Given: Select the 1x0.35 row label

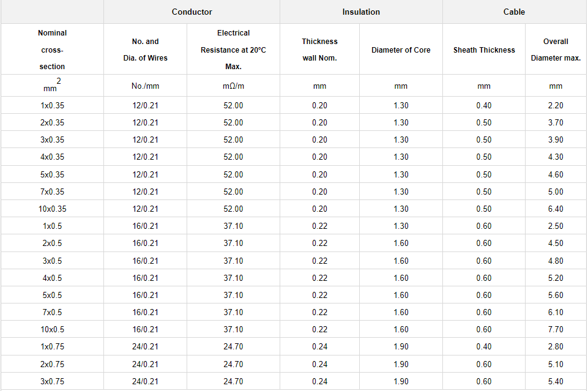Looking at the screenshot, I should (x=52, y=105).
